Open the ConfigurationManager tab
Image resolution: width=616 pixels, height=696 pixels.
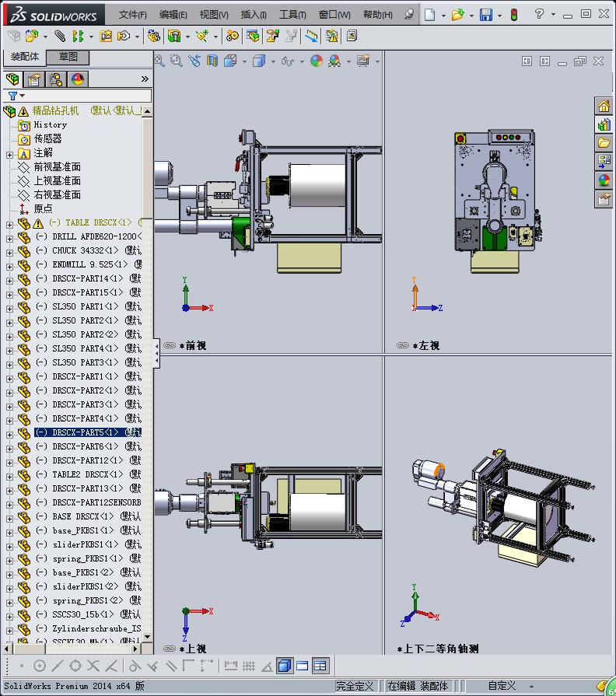(56, 79)
